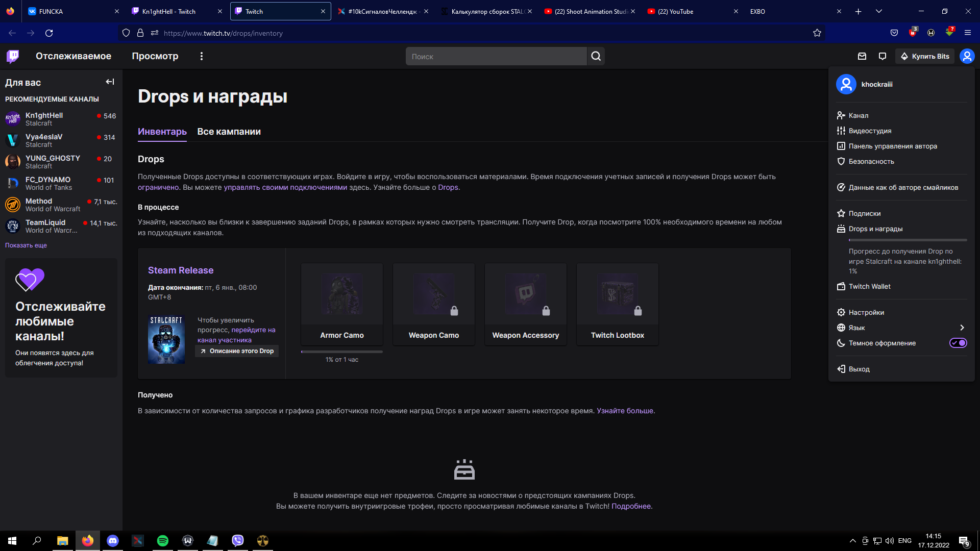Viewport: 980px width, 551px height.
Task: Open the Twitch inbox notifications icon
Action: [x=862, y=56]
